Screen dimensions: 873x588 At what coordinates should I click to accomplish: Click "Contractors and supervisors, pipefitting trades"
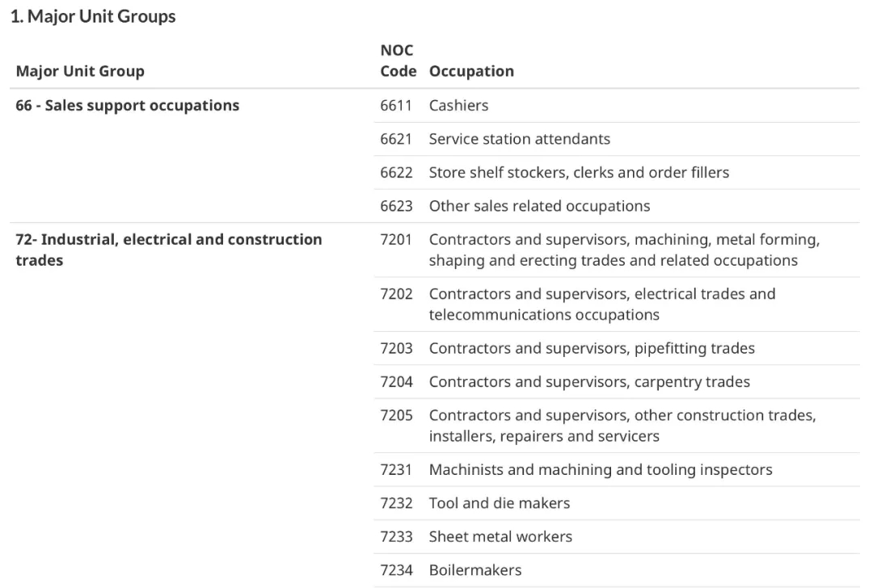(x=592, y=348)
